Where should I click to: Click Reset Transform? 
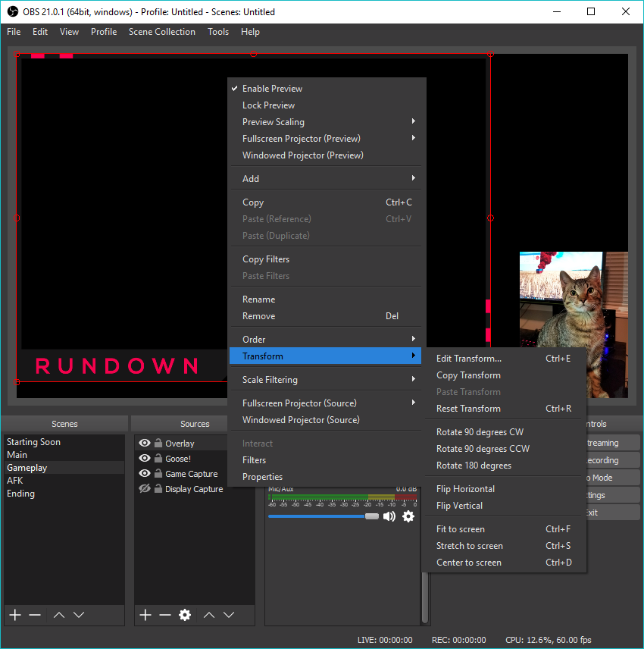(x=504, y=409)
